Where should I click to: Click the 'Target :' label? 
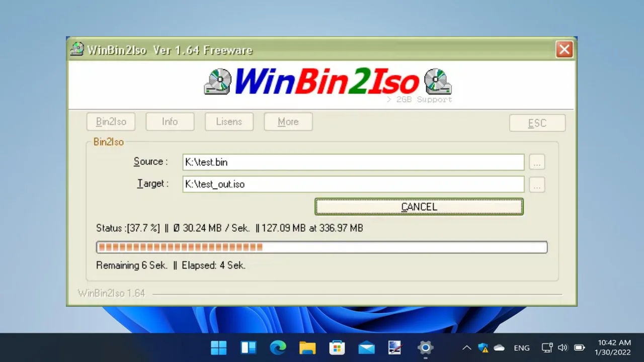[153, 184]
